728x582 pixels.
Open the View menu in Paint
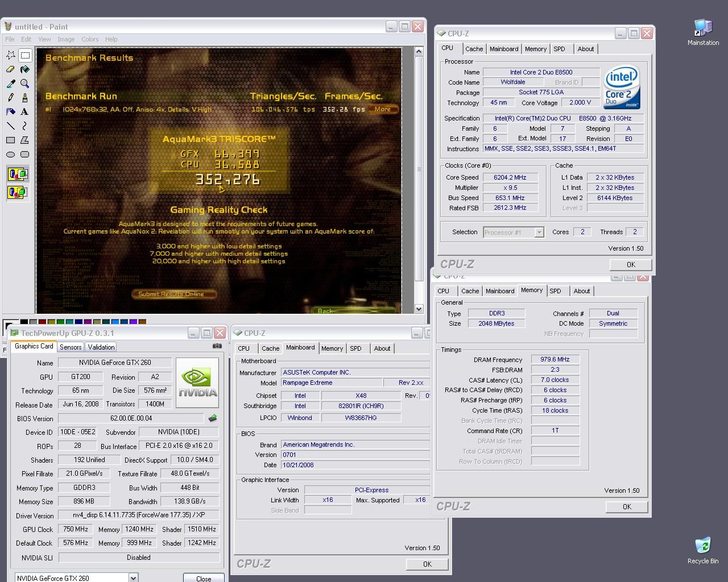[44, 39]
